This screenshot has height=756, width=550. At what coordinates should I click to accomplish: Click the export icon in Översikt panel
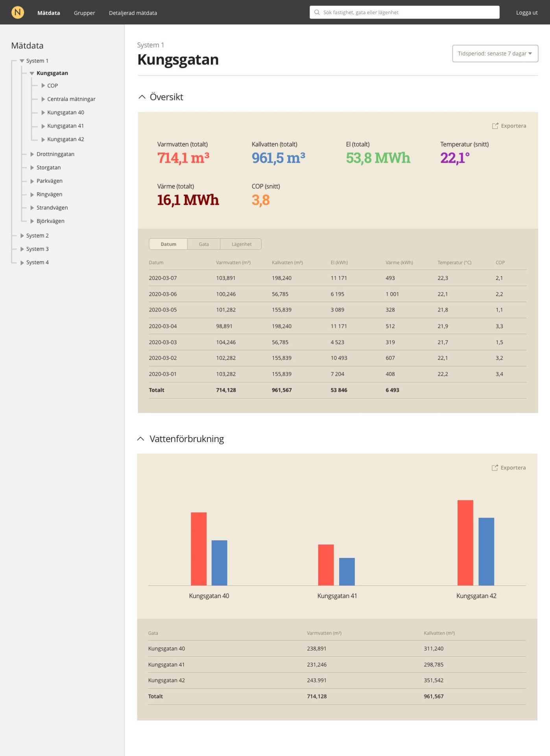tap(495, 126)
